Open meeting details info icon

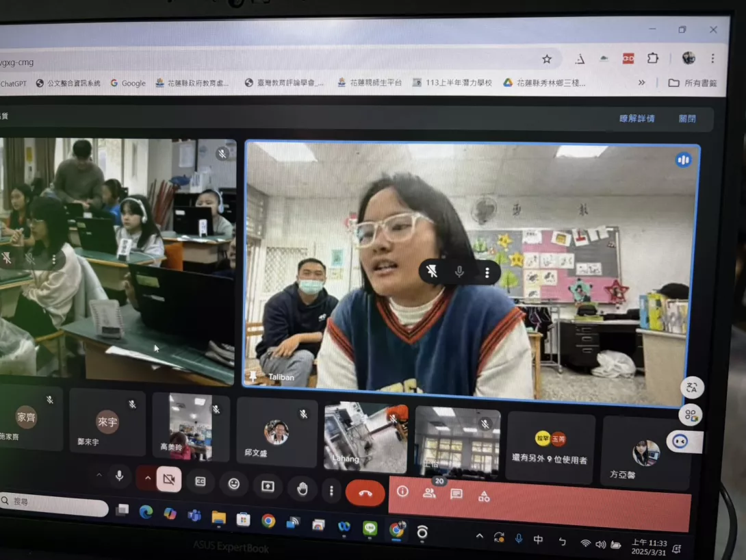tap(402, 491)
